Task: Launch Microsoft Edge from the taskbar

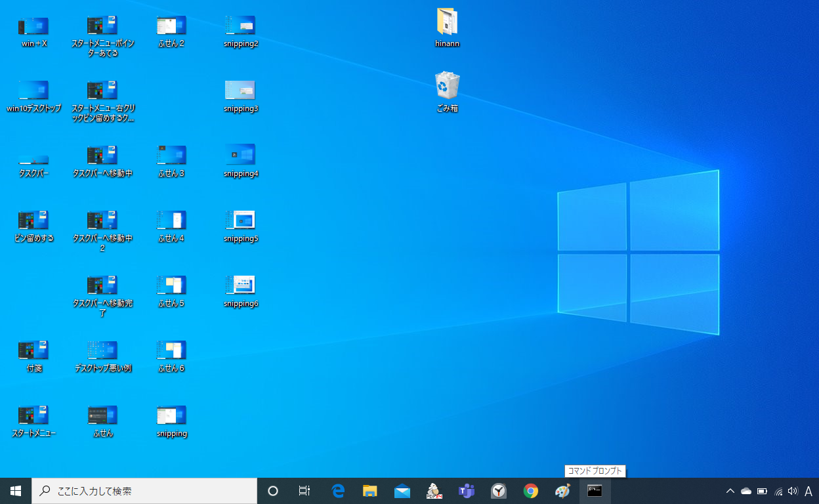Action: click(338, 491)
